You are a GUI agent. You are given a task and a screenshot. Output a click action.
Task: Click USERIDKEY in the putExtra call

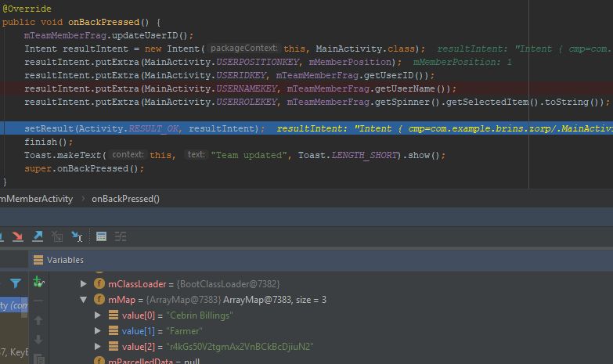241,75
